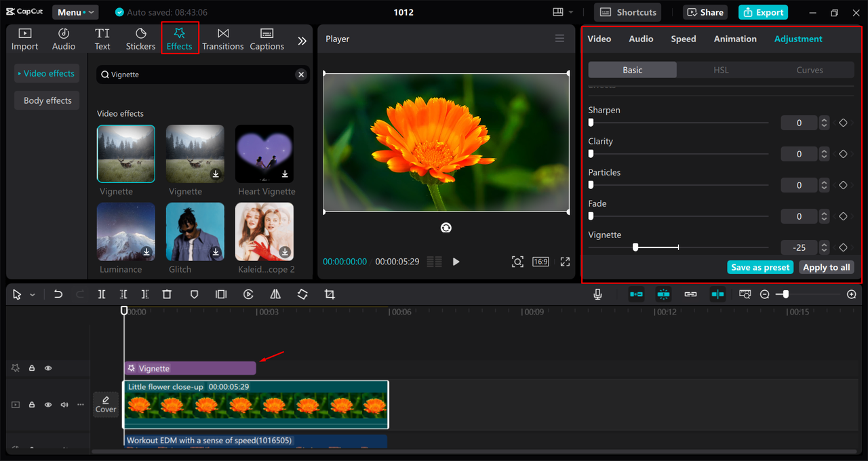Click the Share button
Viewport: 868px width, 461px height.
tap(705, 12)
